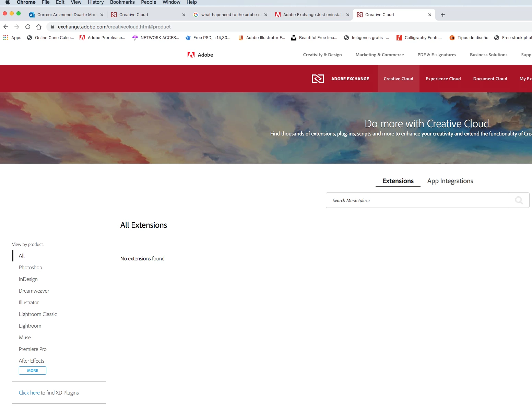Screen dimensions: 532x411
Task: Close the active Creative Cloud tab
Action: pyautogui.click(x=430, y=15)
